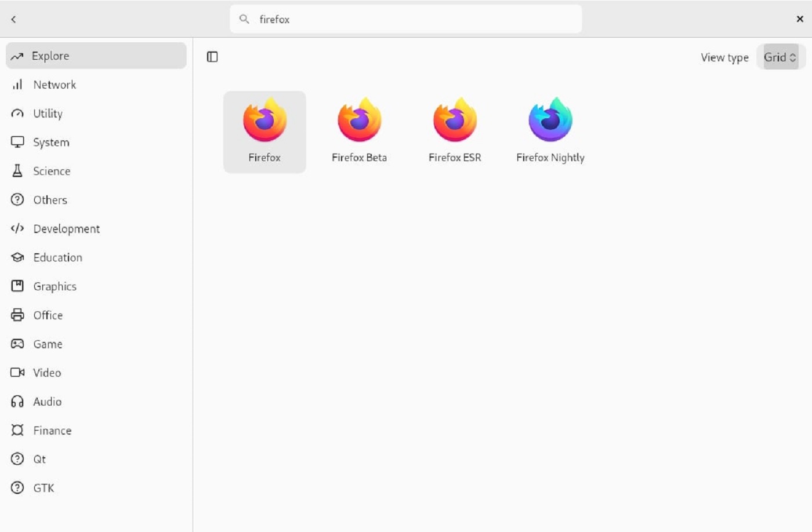Expand the GTK category
The image size is (812, 532).
click(x=43, y=487)
